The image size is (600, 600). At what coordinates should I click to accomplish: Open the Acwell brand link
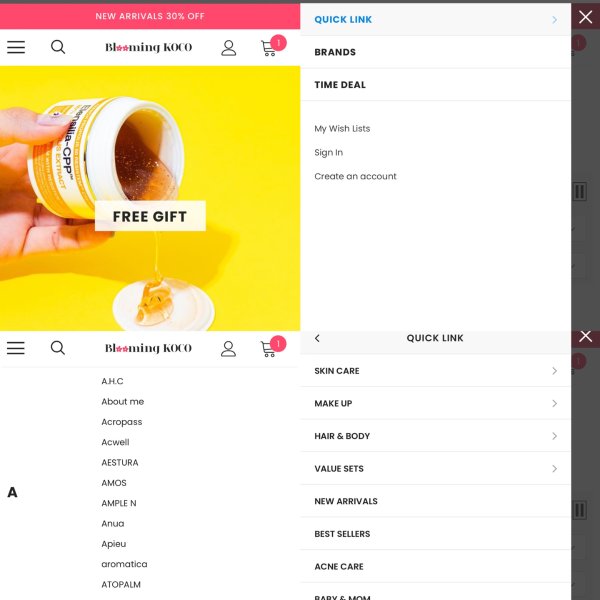click(x=115, y=442)
